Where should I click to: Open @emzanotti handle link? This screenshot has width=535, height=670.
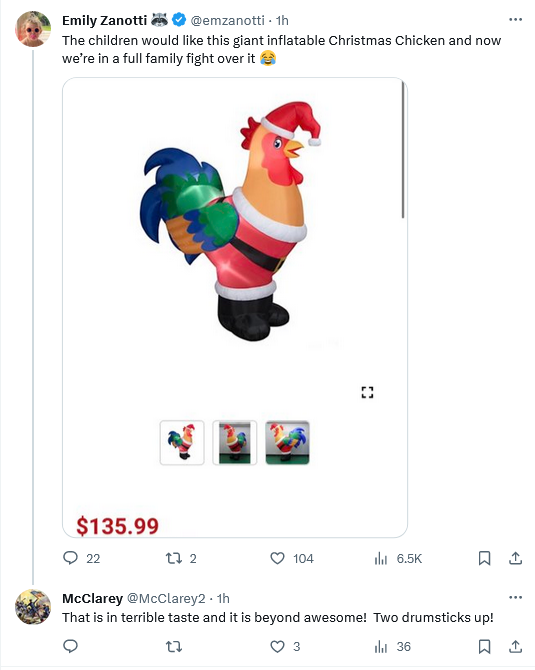pyautogui.click(x=227, y=20)
